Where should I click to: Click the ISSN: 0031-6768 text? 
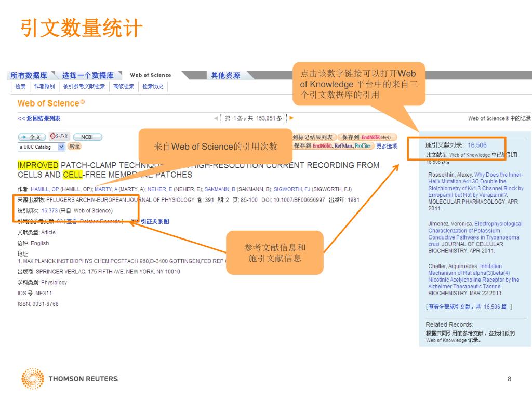(38, 304)
